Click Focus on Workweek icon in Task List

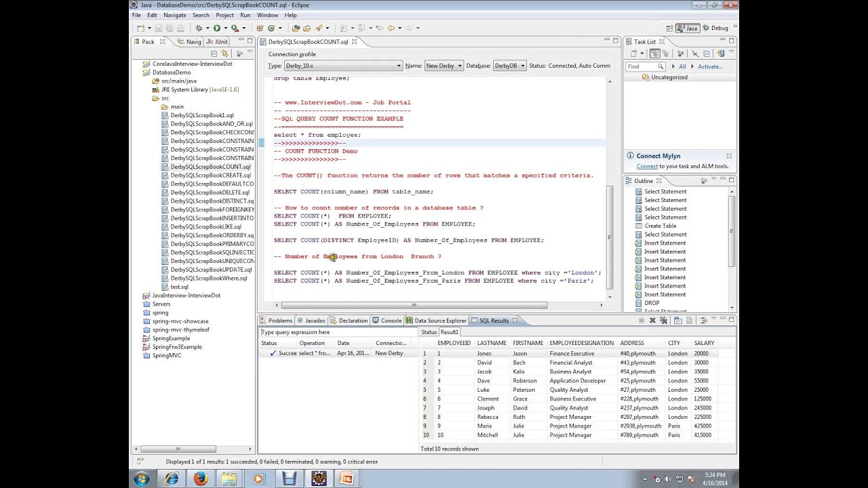point(681,53)
